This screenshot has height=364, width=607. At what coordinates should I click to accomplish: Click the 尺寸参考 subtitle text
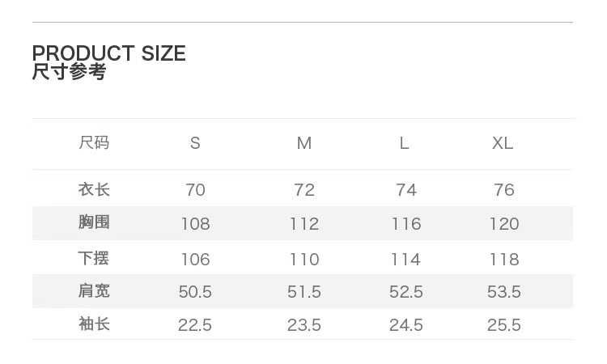click(x=69, y=72)
